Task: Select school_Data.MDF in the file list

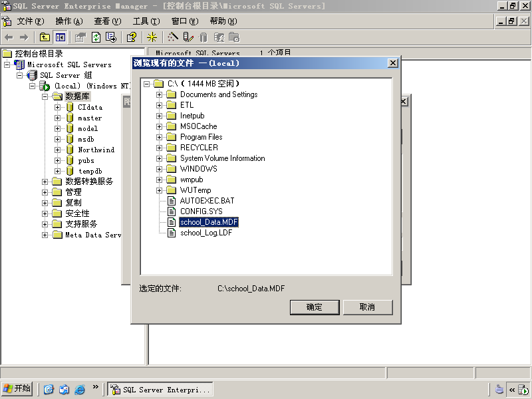Action: [209, 222]
